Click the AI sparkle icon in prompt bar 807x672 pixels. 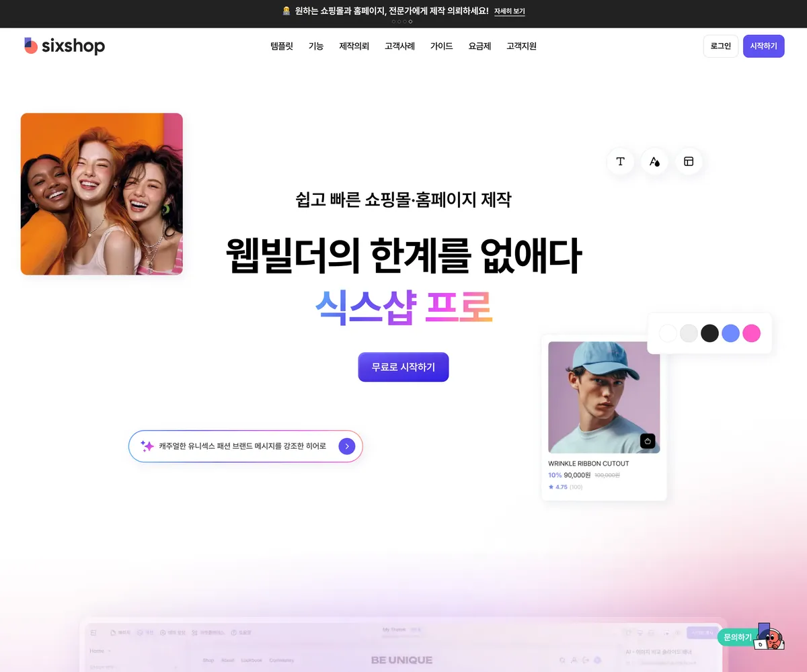click(x=147, y=446)
